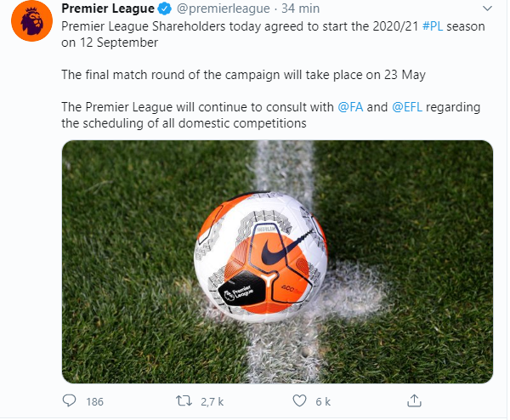Screen dimensions: 510x420
Task: Like the tweet with the heart icon
Action: click(298, 400)
